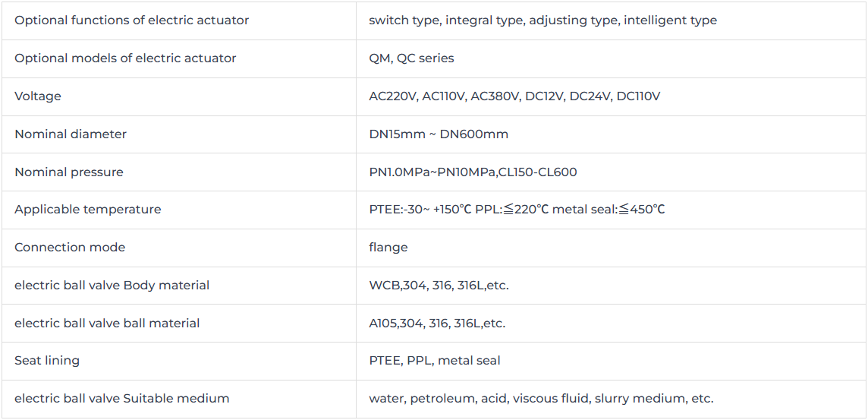868x420 pixels.
Task: Select the 'A105,304, 316, 316L,etc.' value
Action: click(437, 323)
